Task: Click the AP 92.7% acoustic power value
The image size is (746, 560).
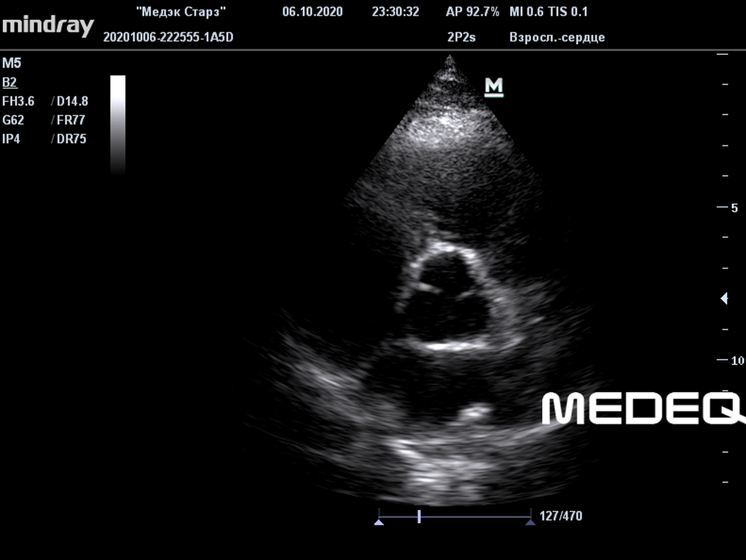Action: coord(472,11)
